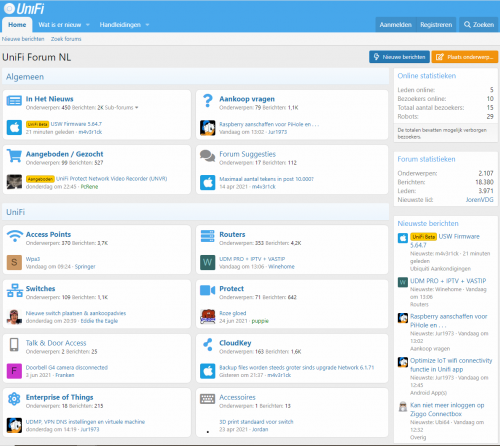Open the S avatar next to Wpa3
The image size is (500, 446).
[14, 262]
